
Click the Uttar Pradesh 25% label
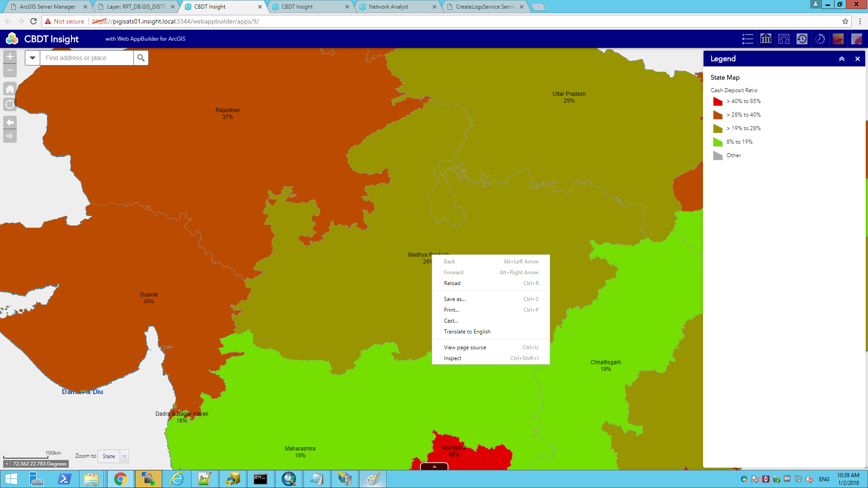569,97
